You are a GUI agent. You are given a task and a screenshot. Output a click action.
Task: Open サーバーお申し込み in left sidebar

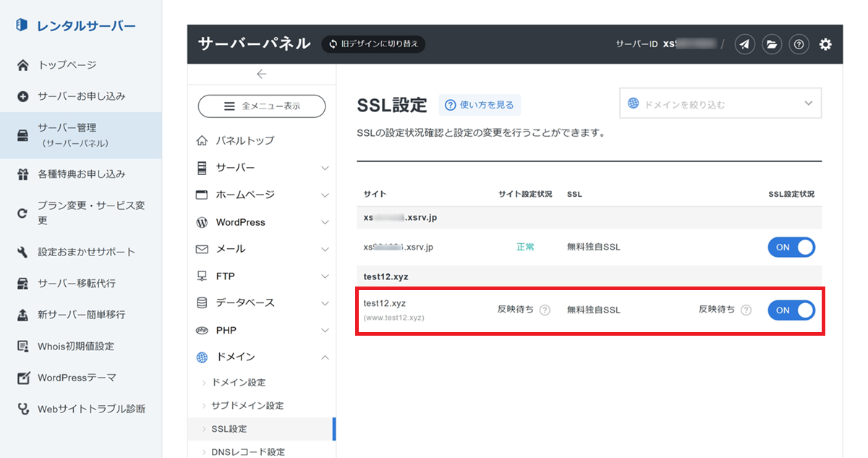point(81,96)
